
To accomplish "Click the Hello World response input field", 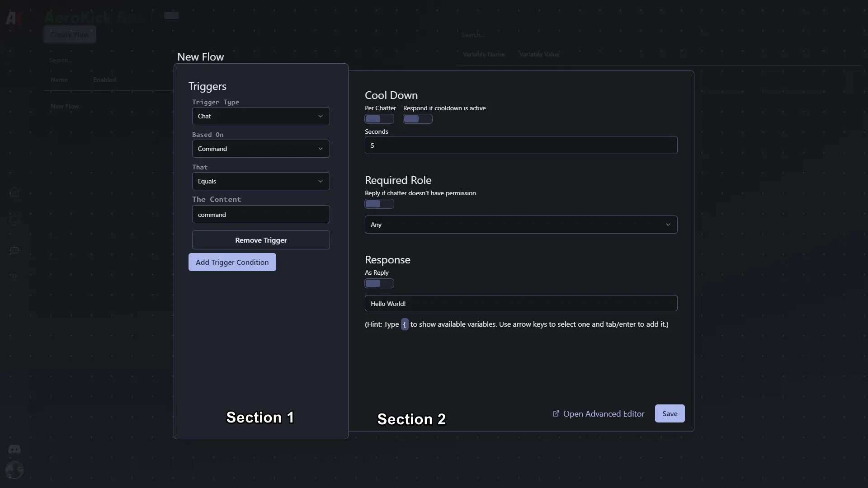I will tap(520, 303).
